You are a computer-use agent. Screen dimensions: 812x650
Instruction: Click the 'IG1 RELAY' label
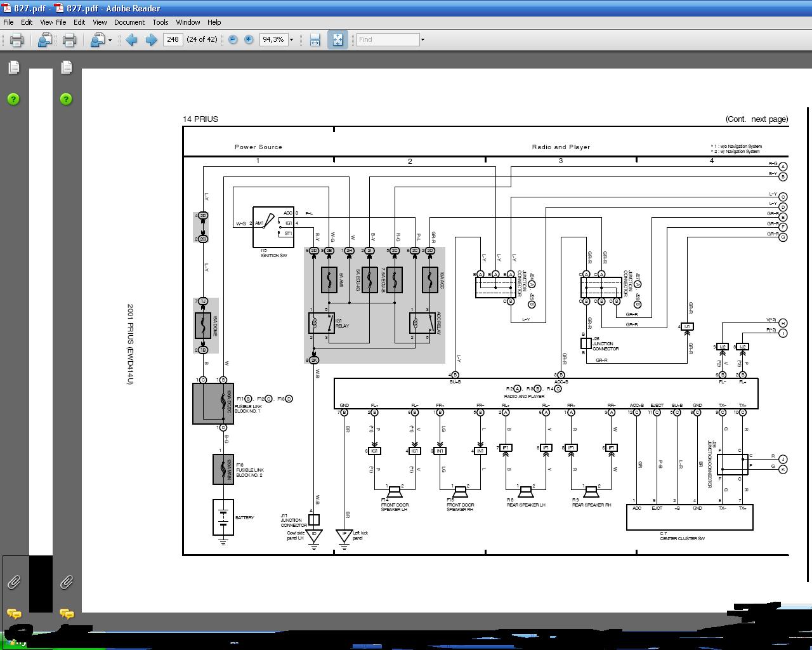tap(342, 324)
